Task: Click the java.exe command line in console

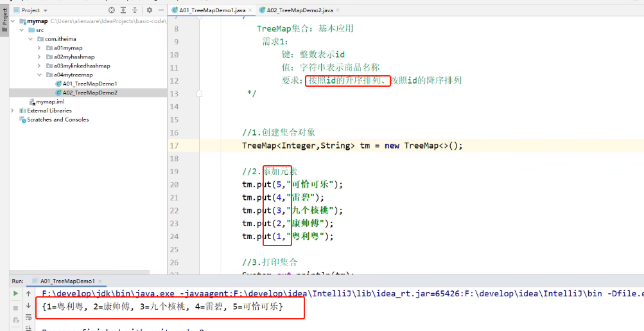Action: pyautogui.click(x=342, y=294)
